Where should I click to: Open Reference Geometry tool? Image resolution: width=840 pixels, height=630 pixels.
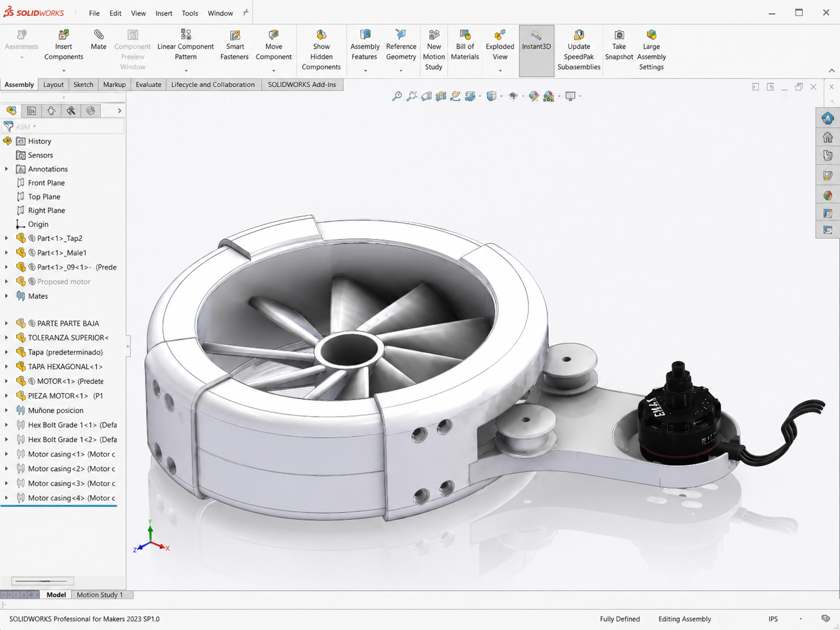(x=401, y=45)
